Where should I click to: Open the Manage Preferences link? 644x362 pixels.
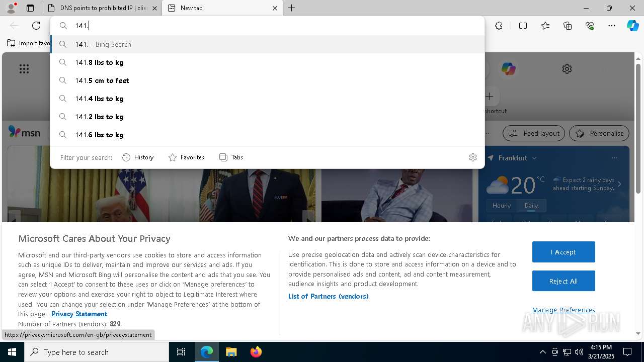coord(563,310)
